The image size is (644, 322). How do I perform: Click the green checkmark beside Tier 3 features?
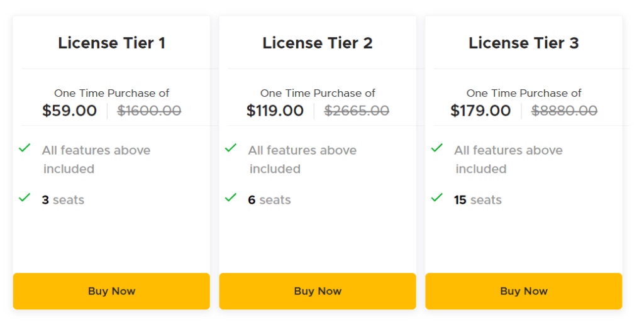(x=437, y=148)
